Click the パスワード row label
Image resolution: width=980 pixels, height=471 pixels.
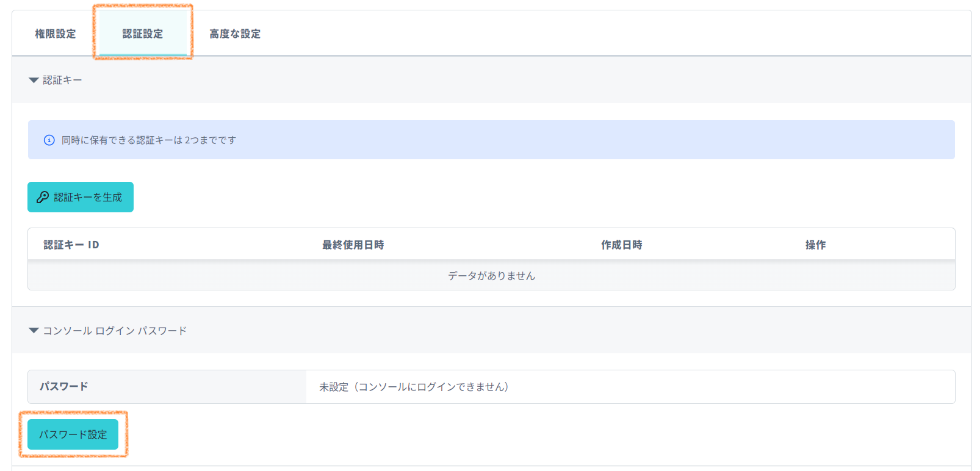point(64,387)
